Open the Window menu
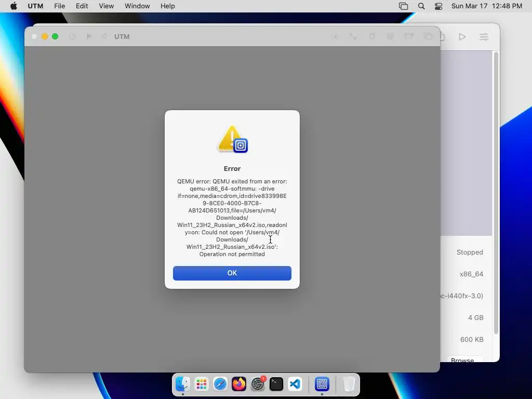The image size is (532, 399). click(137, 6)
